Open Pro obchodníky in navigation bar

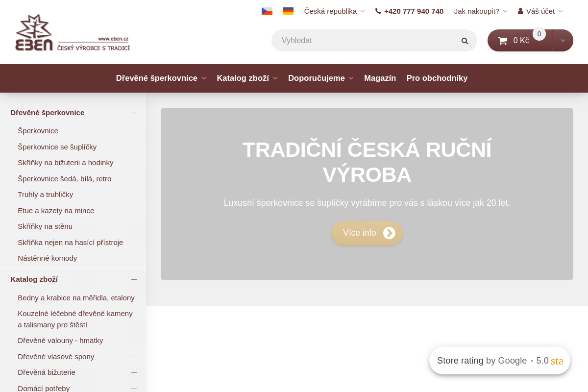click(437, 78)
